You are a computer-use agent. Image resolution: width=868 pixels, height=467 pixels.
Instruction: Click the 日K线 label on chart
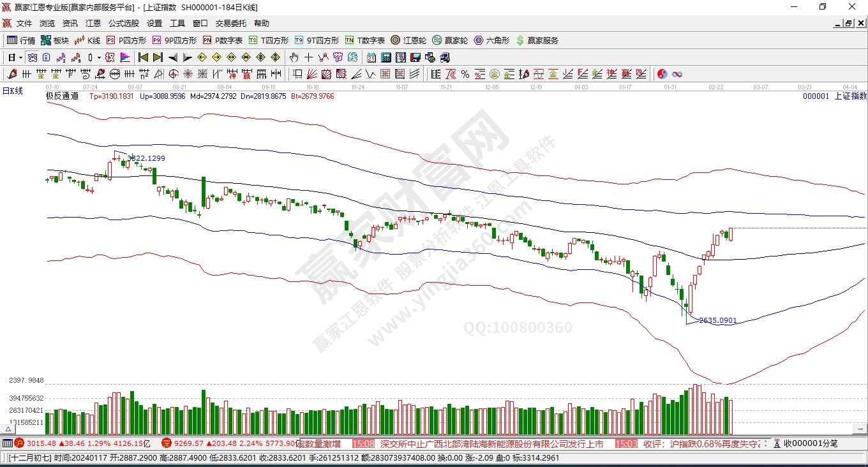pyautogui.click(x=13, y=91)
